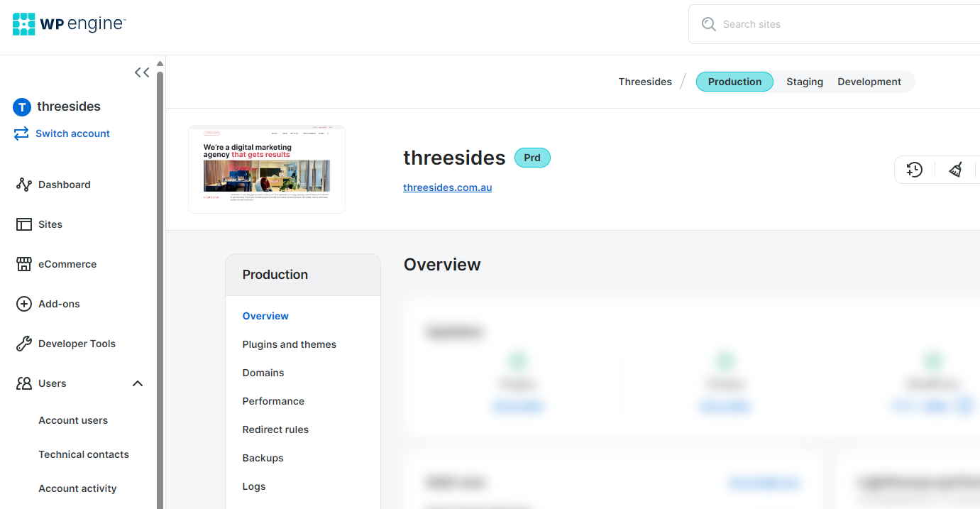Open the Plugins and themes page
This screenshot has width=980, height=509.
[x=289, y=344]
